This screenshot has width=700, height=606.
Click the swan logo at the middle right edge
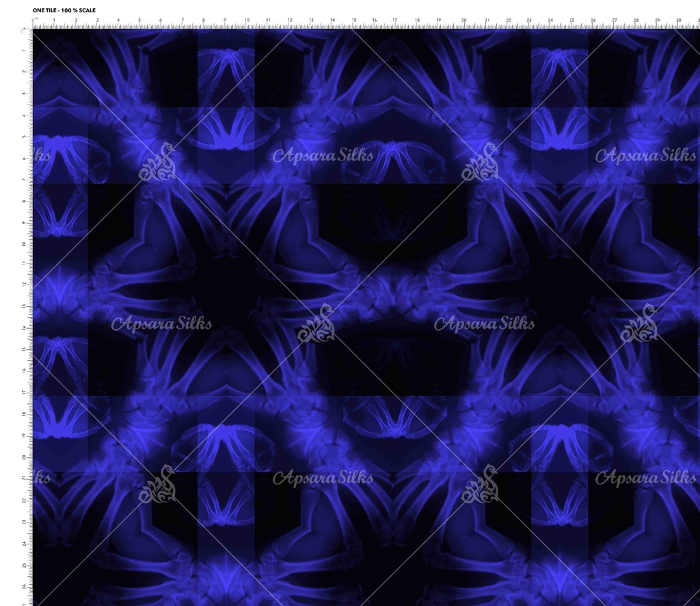(640, 324)
